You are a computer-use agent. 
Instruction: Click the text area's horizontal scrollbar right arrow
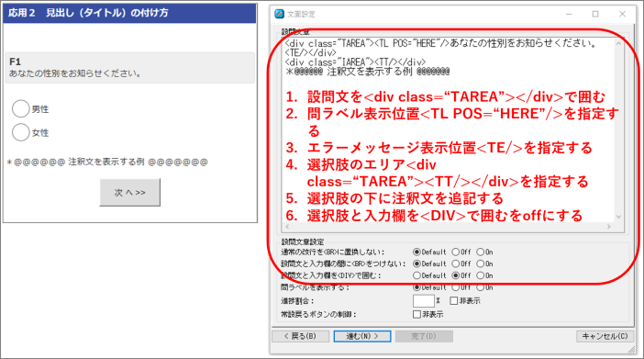[x=608, y=227]
